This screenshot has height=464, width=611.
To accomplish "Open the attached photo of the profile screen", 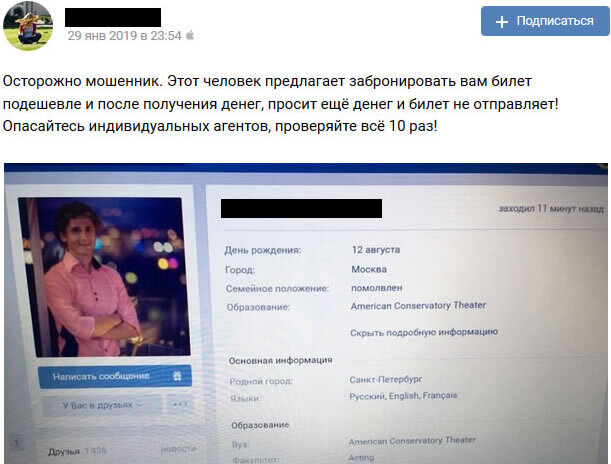I will pyautogui.click(x=306, y=313).
